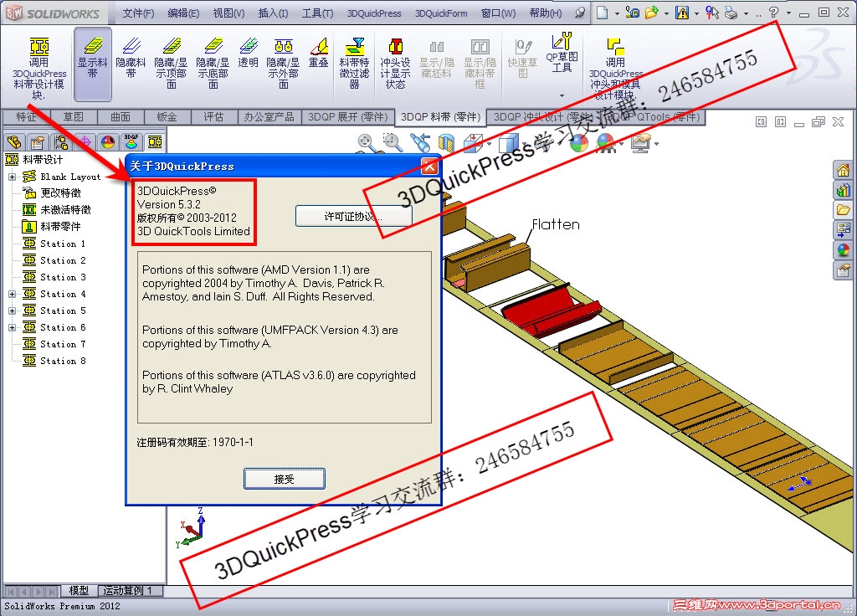Toggle the 显示料带 toolbar button
The width and height of the screenshot is (857, 616).
click(92, 64)
